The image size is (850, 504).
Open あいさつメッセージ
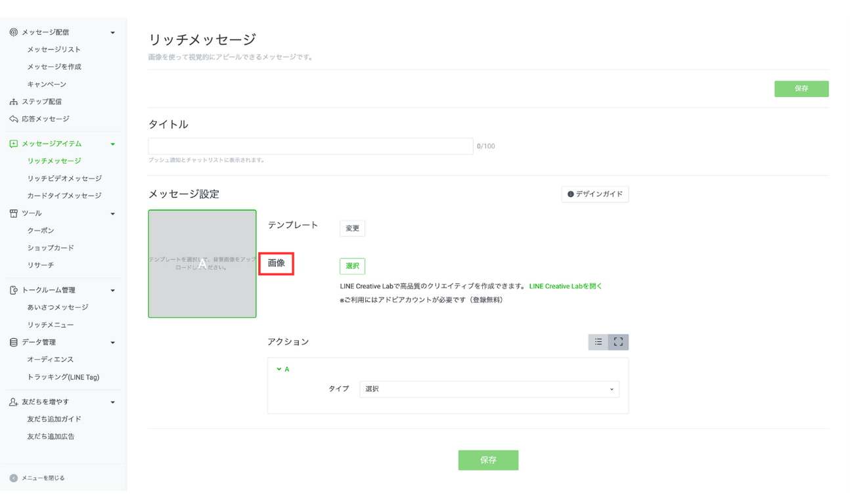point(57,307)
